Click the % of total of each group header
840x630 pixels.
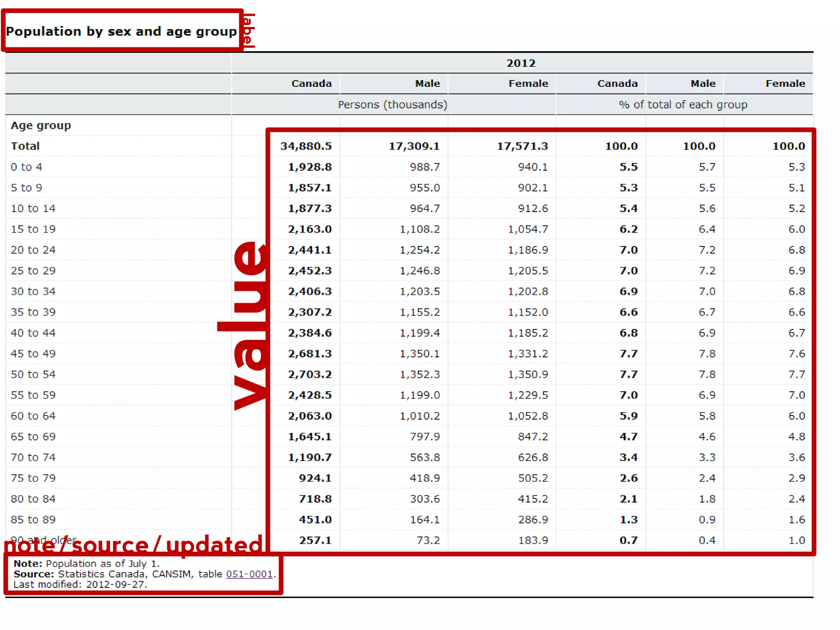[x=683, y=105]
